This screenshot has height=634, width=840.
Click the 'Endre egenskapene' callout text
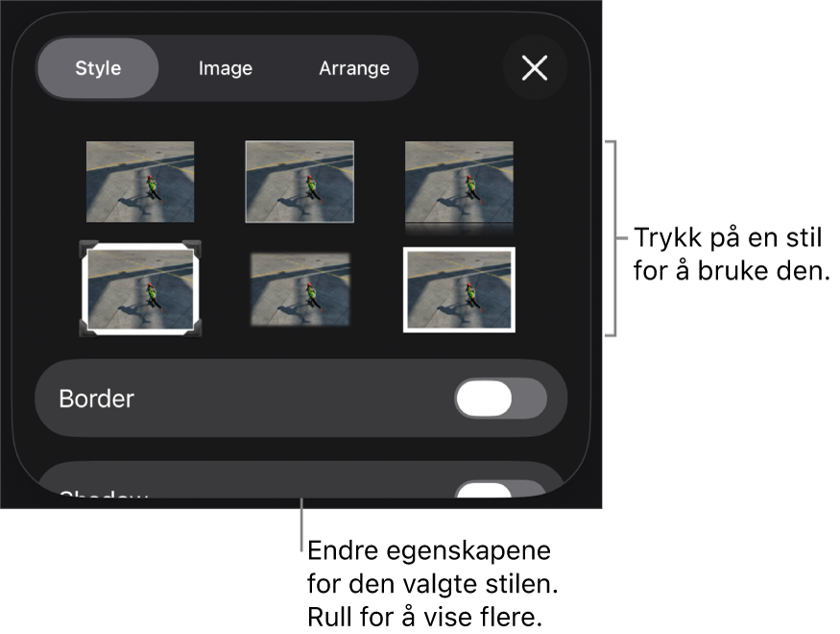point(429,550)
